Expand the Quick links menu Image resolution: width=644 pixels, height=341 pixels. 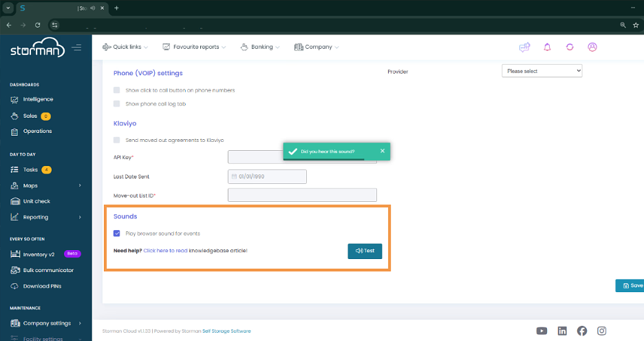tap(125, 47)
